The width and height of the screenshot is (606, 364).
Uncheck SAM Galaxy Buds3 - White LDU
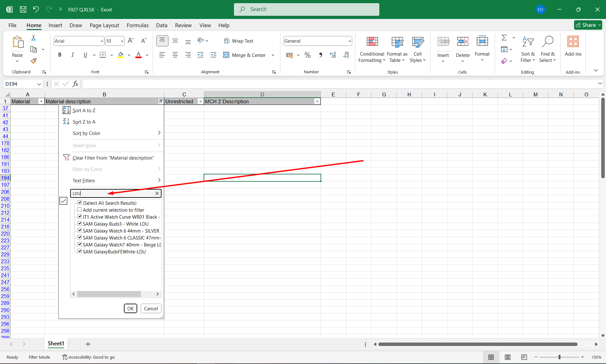coord(80,224)
